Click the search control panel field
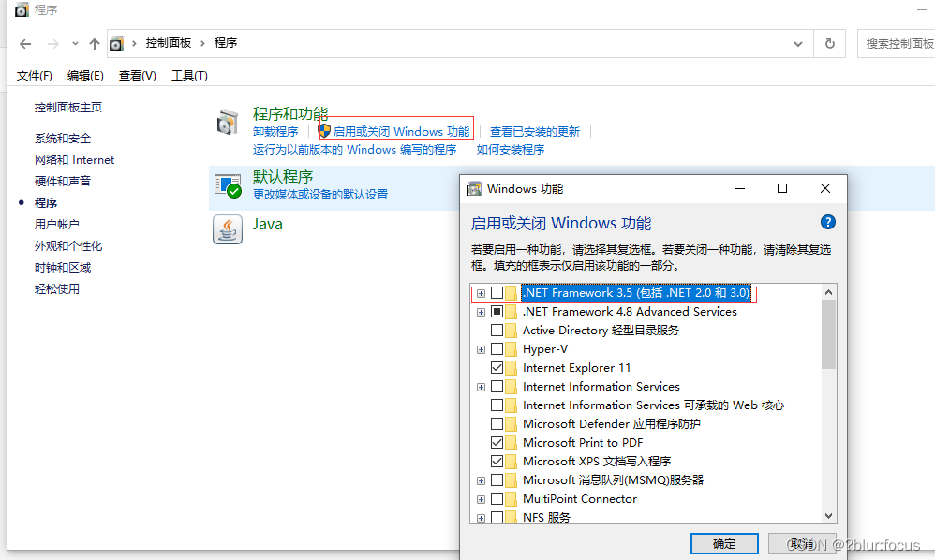The width and height of the screenshot is (935, 560). [x=897, y=43]
